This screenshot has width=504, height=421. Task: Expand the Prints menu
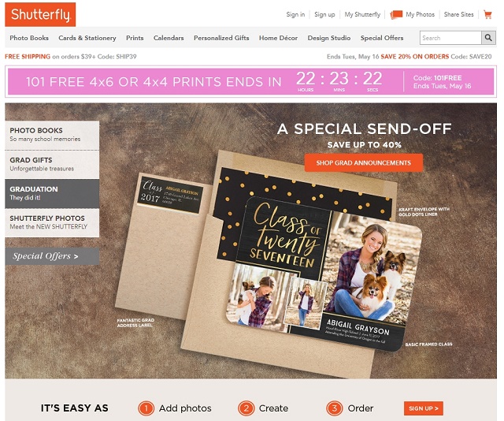click(x=135, y=38)
